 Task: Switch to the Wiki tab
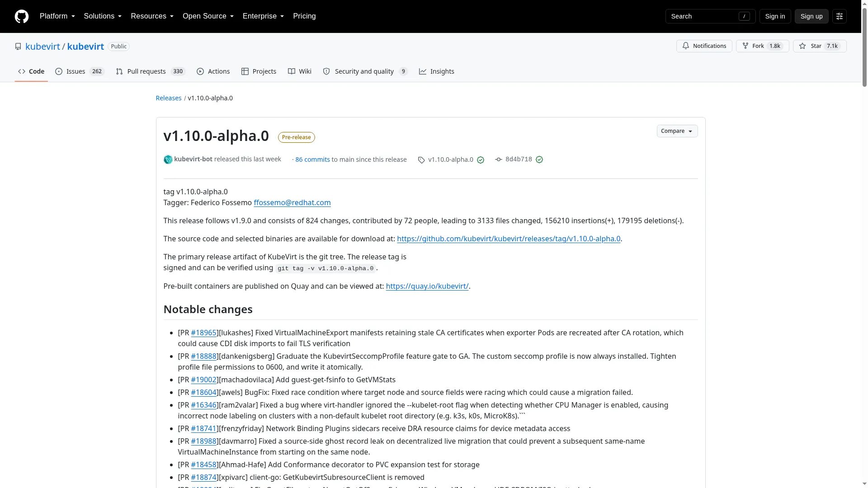tap(299, 71)
